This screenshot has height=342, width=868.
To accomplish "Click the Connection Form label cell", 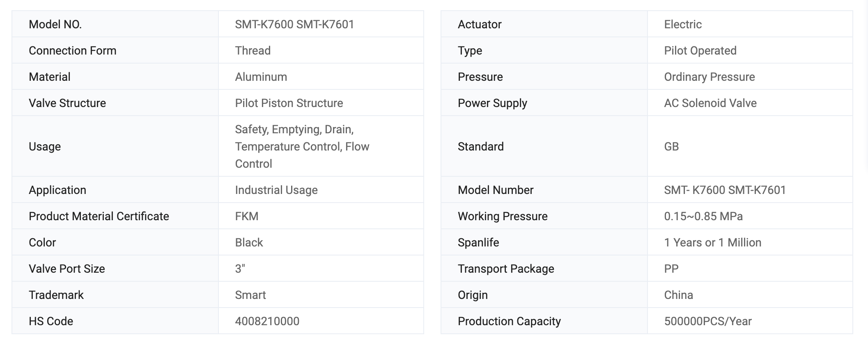I will [115, 50].
